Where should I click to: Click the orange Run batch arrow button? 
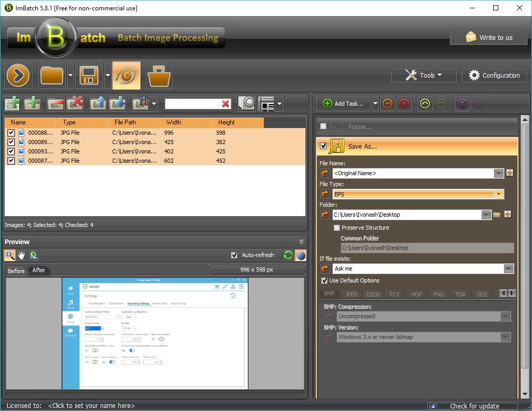(x=19, y=76)
